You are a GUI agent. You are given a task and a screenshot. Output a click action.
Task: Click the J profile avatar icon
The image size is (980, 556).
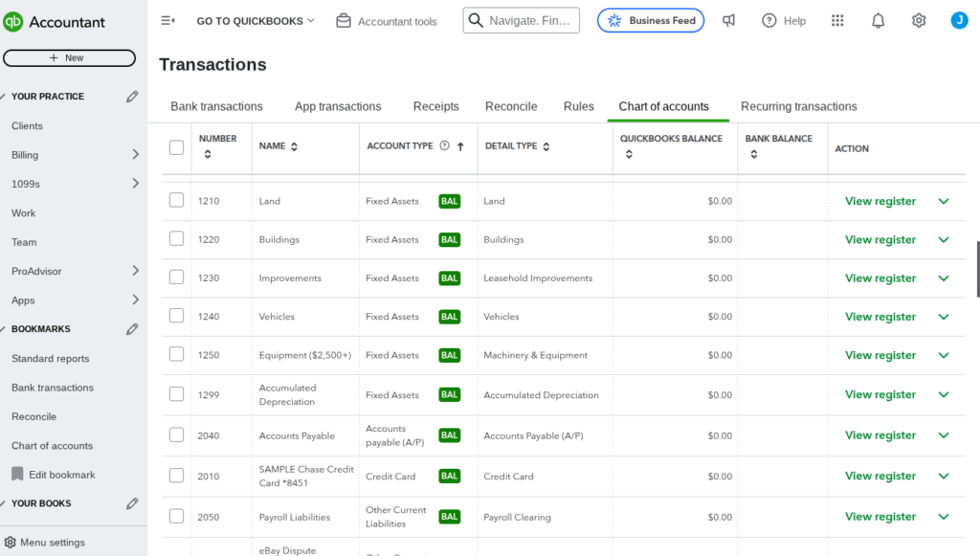click(959, 19)
